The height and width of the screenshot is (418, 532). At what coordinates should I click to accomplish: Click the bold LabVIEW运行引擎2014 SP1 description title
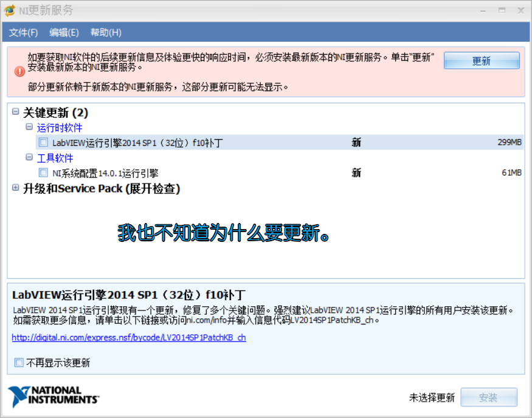[x=129, y=295]
